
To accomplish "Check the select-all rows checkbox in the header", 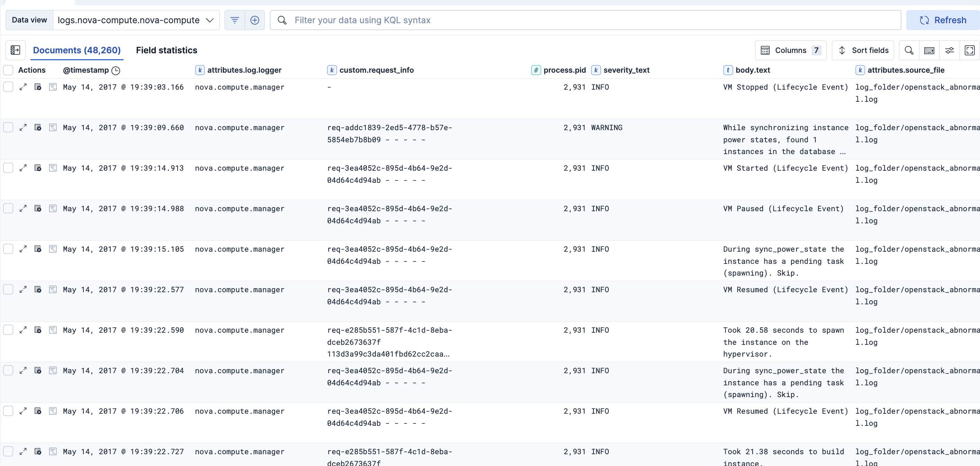I will [8, 70].
